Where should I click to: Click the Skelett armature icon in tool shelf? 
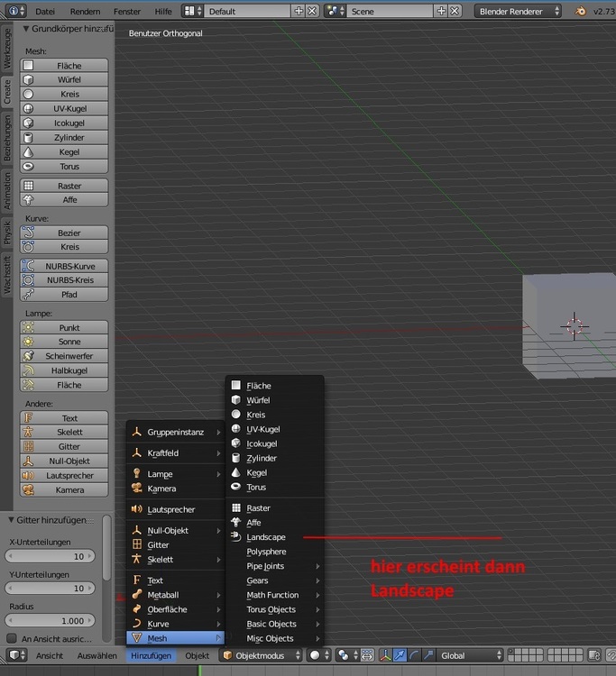[29, 433]
